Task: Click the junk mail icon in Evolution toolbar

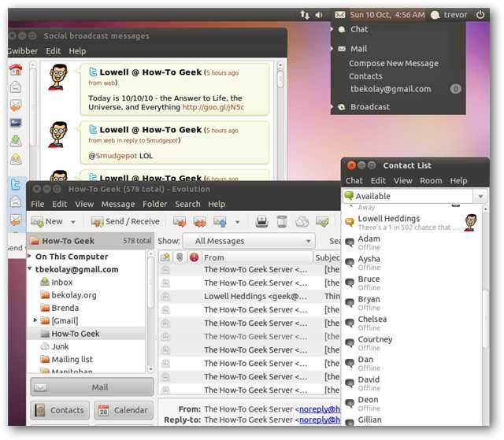Action: click(x=302, y=221)
